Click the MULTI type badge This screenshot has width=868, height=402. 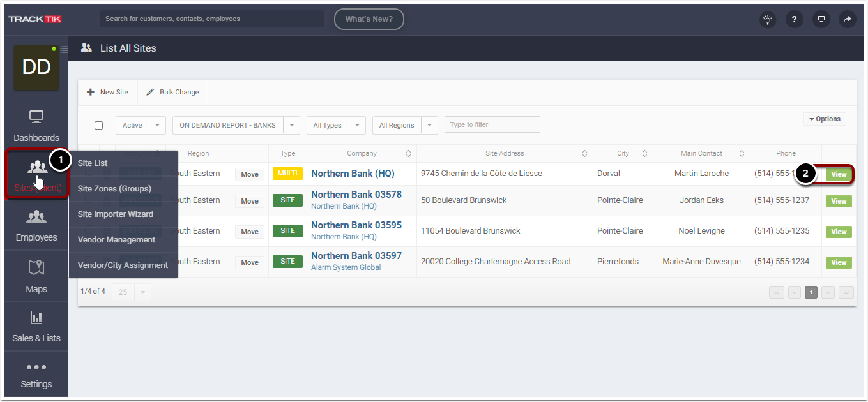287,174
